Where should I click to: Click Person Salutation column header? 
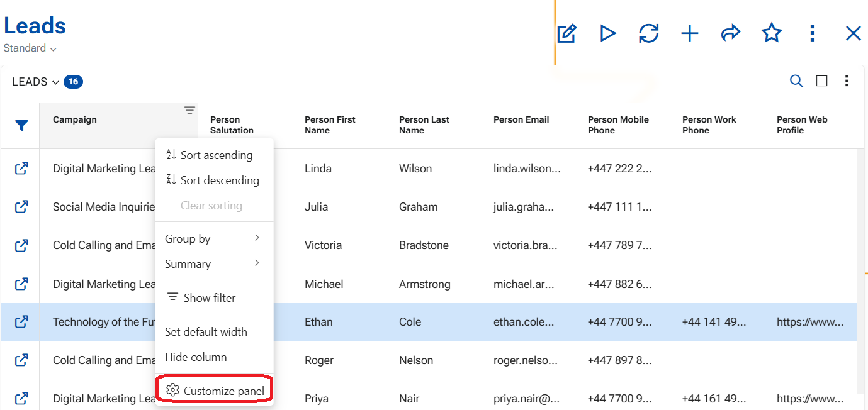pos(232,125)
